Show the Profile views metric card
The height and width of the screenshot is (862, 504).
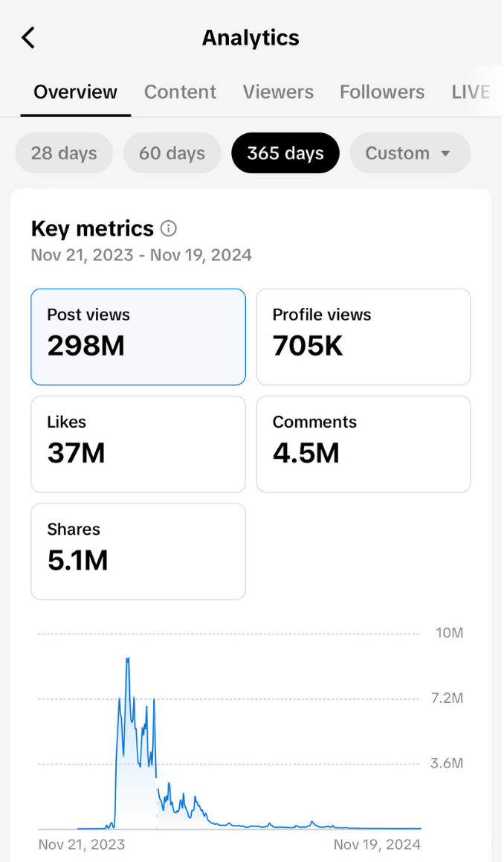tap(364, 337)
